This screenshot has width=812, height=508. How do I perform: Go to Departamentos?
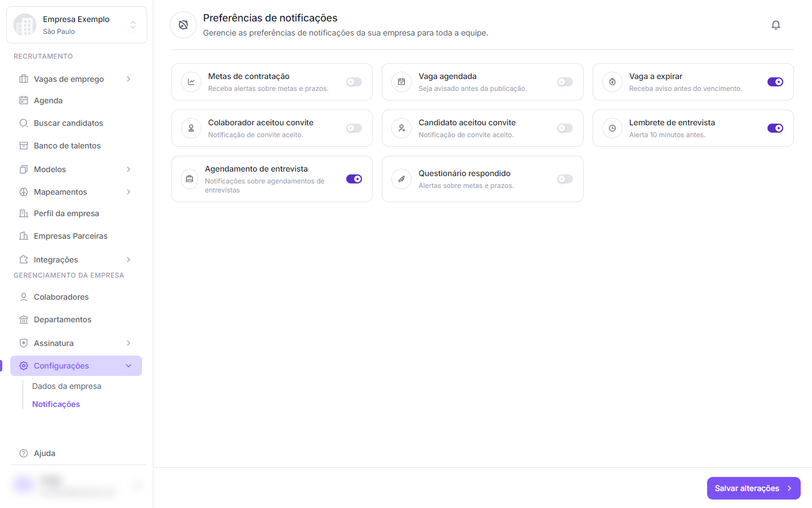click(76, 319)
